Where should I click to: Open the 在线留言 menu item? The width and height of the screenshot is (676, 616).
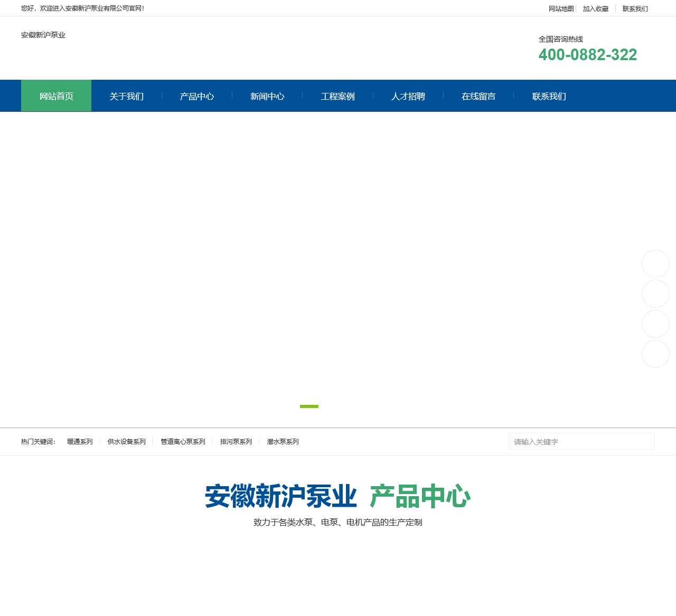tap(478, 96)
